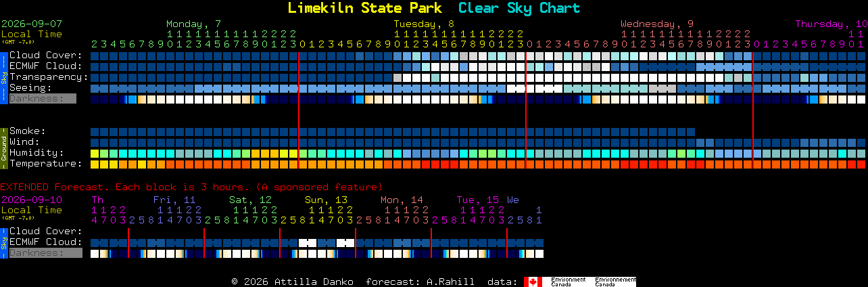Viewport: 868px width, 287px height.
Task: Click the blue Sky sidebar in the main chart
Action: pyautogui.click(x=3, y=76)
